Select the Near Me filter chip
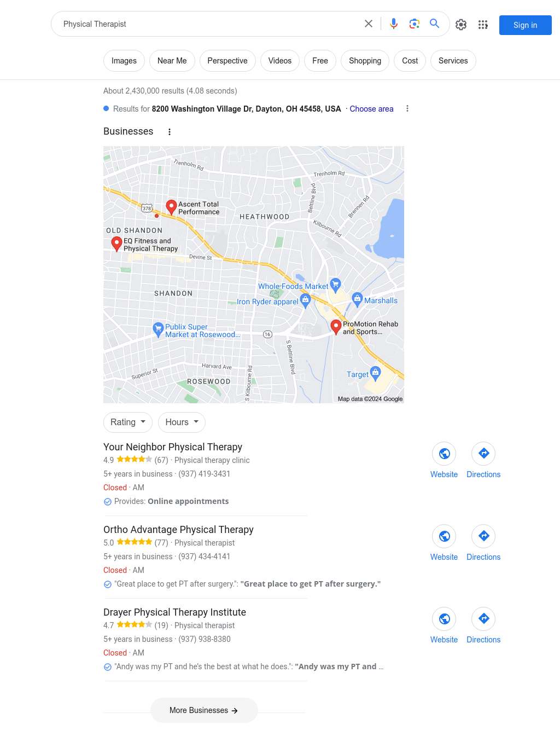 coord(172,61)
